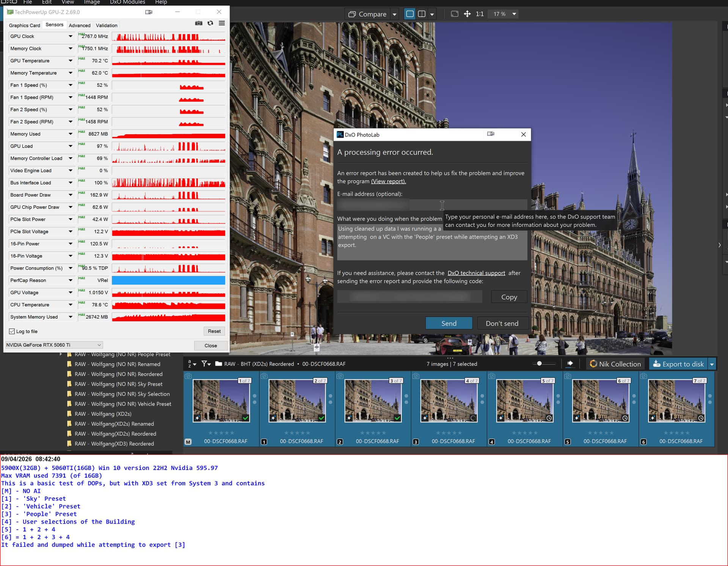Switch to split preview view

click(x=422, y=14)
